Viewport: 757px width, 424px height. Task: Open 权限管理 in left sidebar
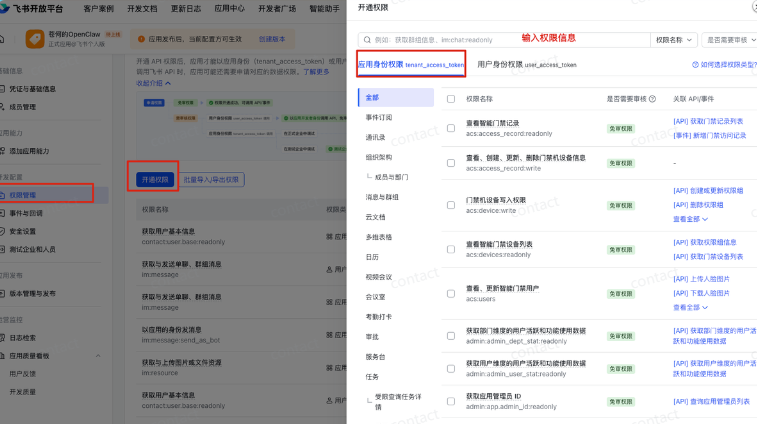tap(22, 195)
